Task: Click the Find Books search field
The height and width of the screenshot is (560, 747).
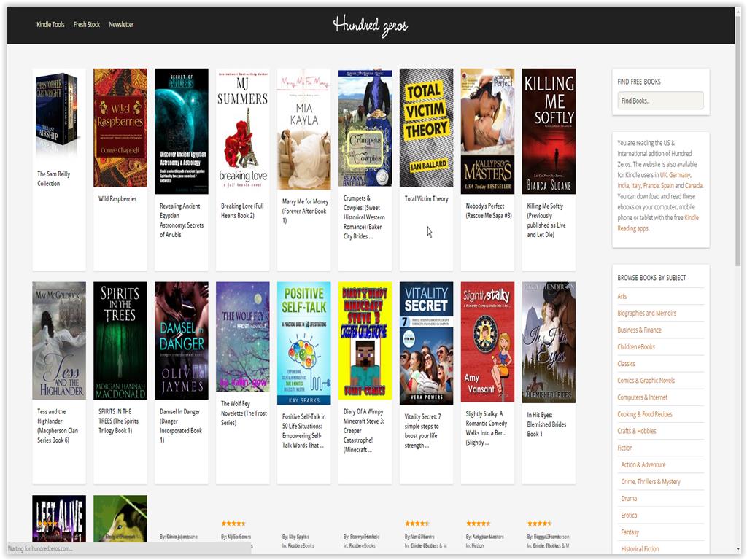Action: [x=660, y=101]
